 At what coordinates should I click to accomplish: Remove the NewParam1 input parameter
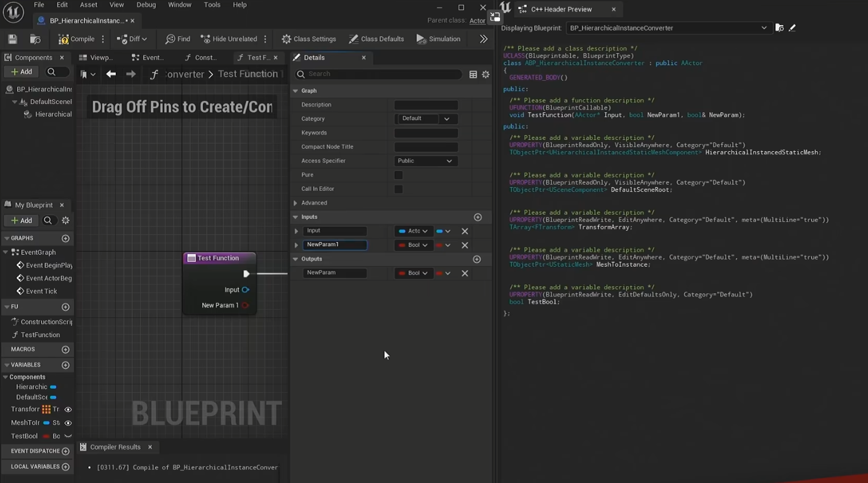465,245
